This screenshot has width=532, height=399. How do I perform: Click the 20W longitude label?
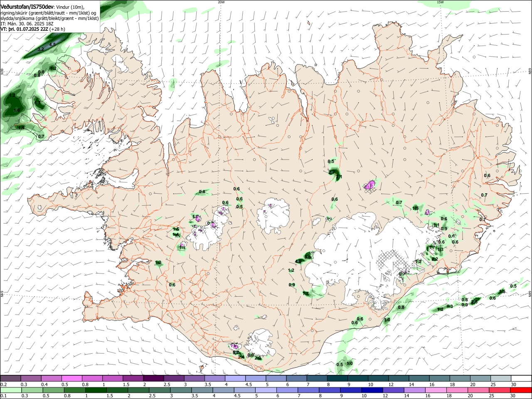point(221,2)
